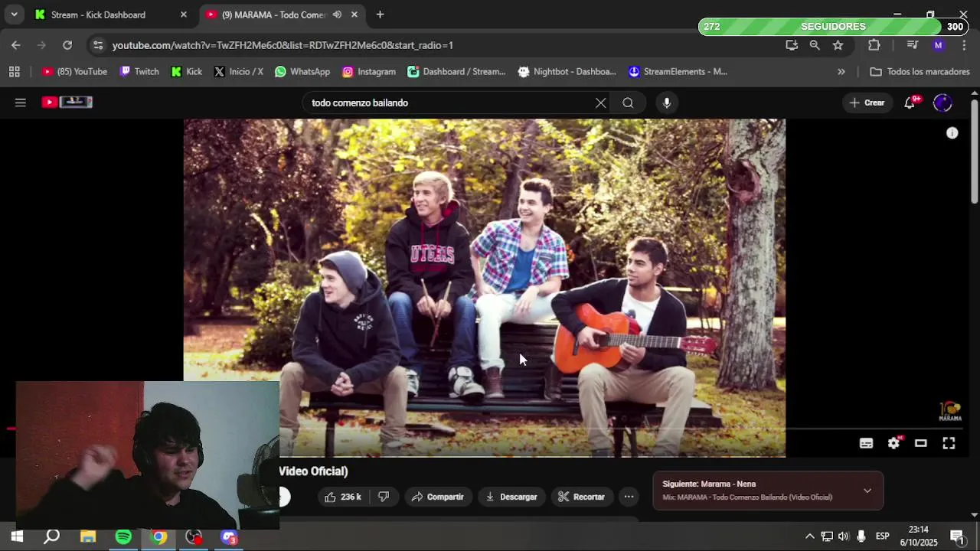The image size is (980, 551).
Task: Share the video via Compartir
Action: [x=438, y=497]
